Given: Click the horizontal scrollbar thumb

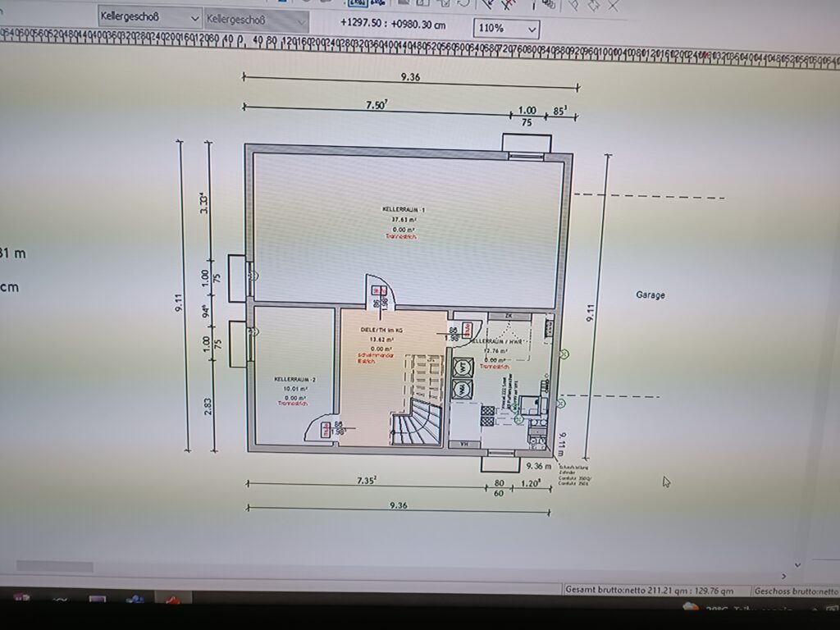Looking at the screenshot, I should [x=54, y=566].
